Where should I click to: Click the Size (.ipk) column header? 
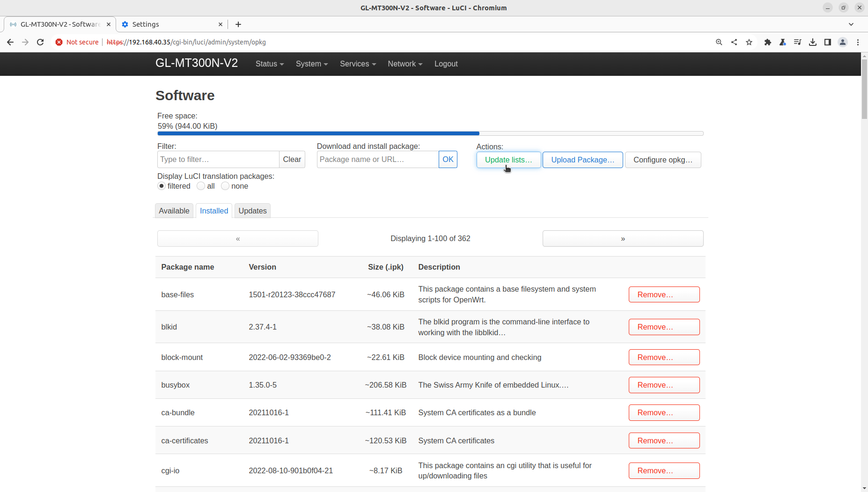click(x=385, y=267)
